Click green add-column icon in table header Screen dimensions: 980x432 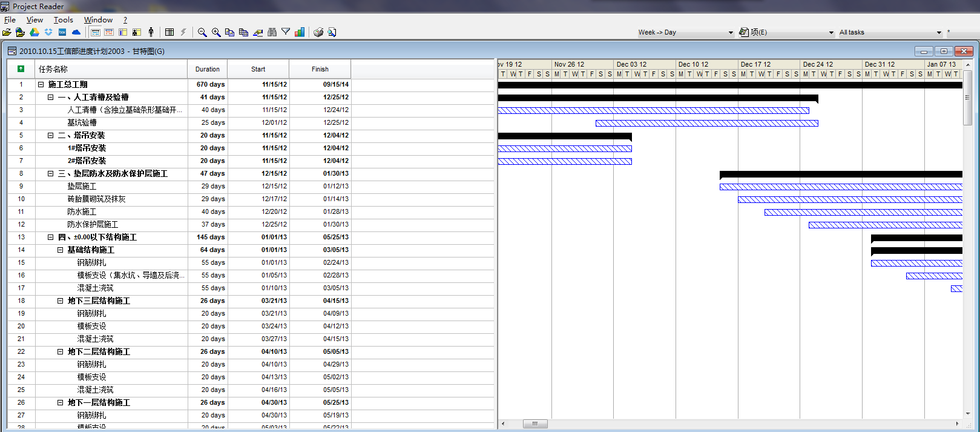[21, 69]
